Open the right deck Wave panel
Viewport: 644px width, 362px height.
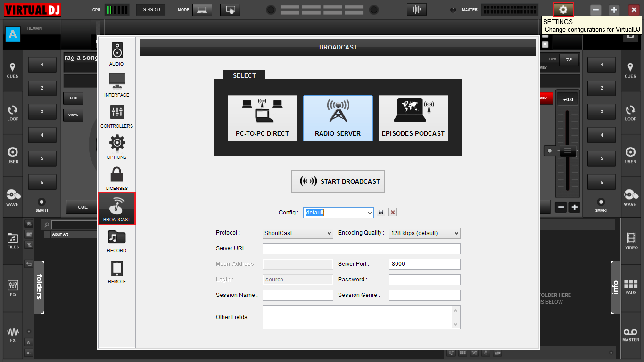pos(630,198)
